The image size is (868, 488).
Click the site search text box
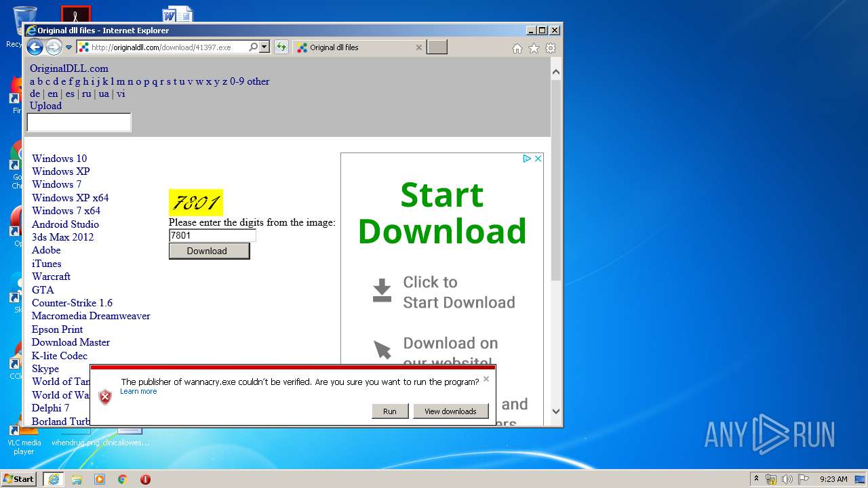coord(79,123)
